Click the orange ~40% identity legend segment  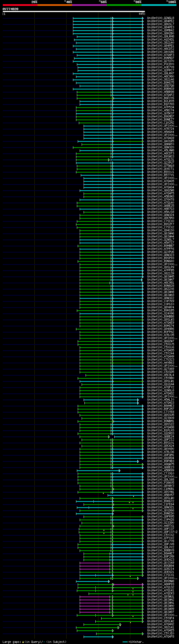point(55,5)
